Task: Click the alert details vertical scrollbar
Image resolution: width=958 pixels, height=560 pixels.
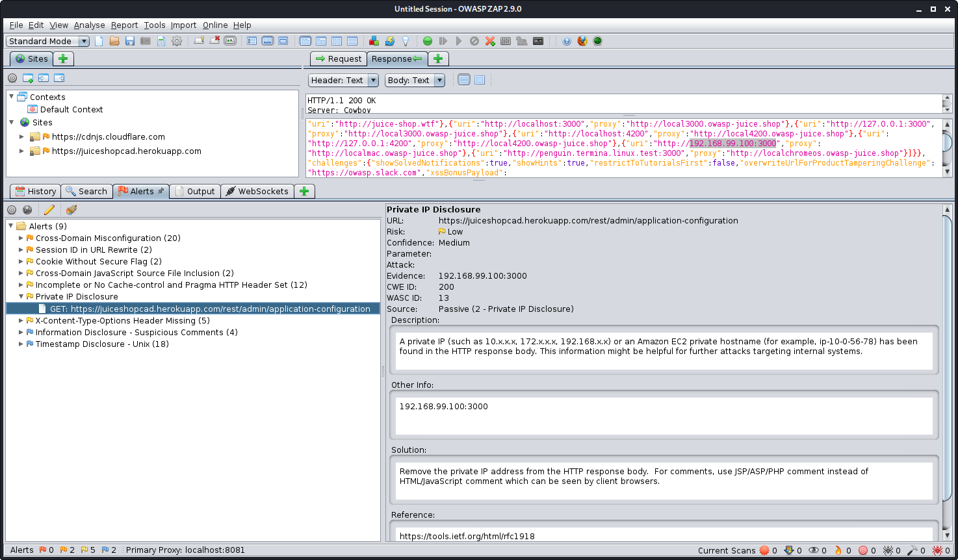Action: point(947,357)
